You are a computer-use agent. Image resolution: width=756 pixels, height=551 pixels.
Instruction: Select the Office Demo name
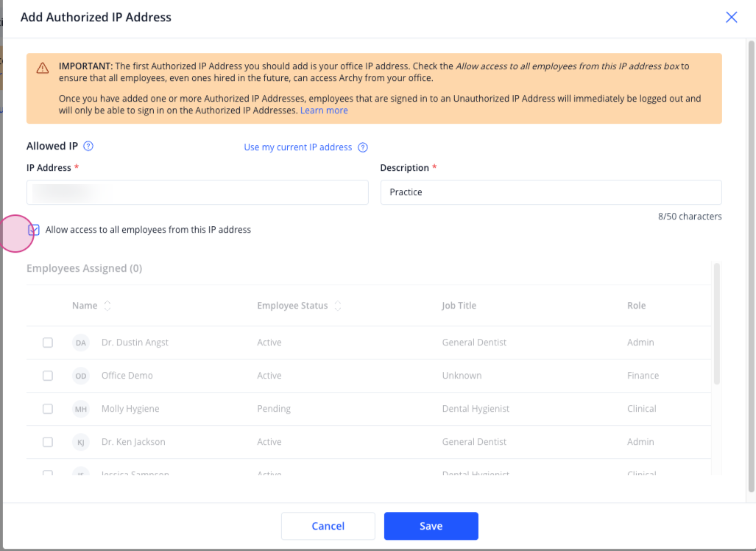(127, 376)
